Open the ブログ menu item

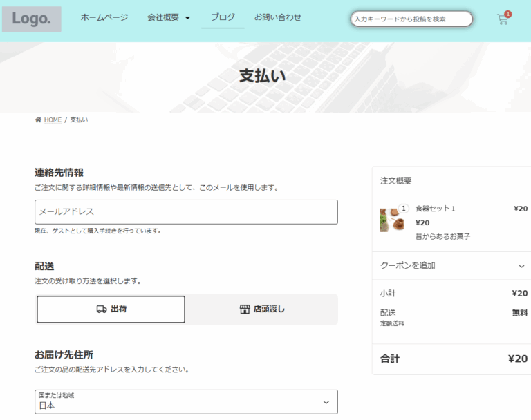pyautogui.click(x=223, y=17)
